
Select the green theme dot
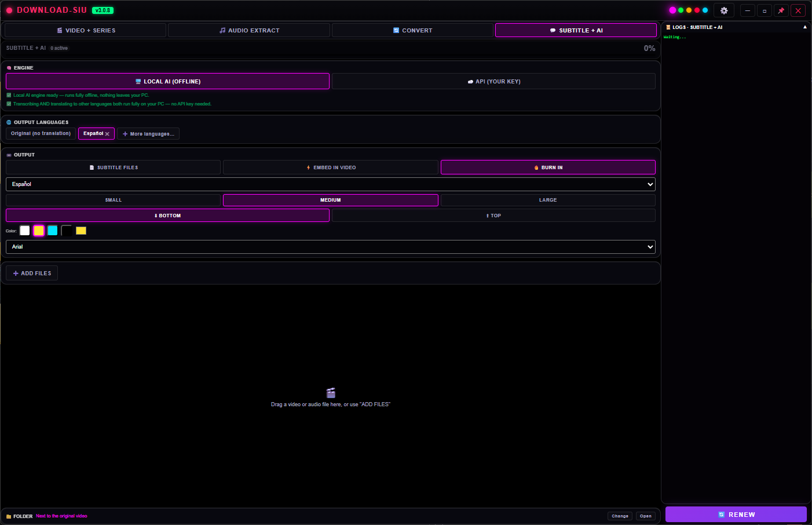(681, 10)
